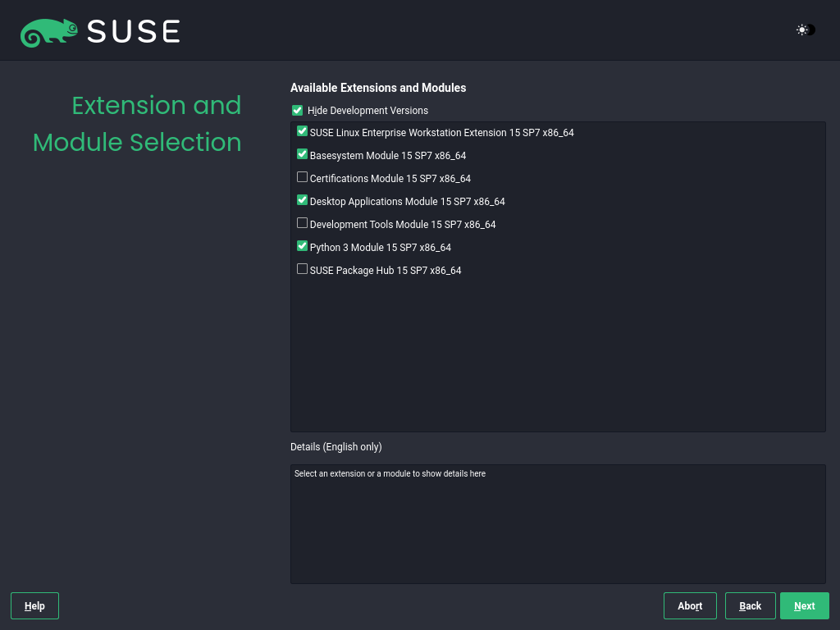This screenshot has height=630, width=840.
Task: Uncheck the Python 3 Module
Action: (302, 245)
